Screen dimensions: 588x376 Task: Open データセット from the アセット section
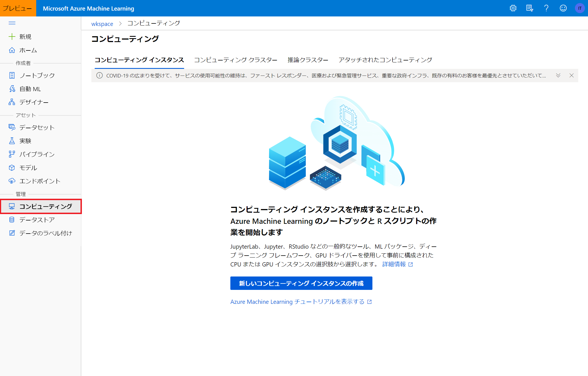36,127
